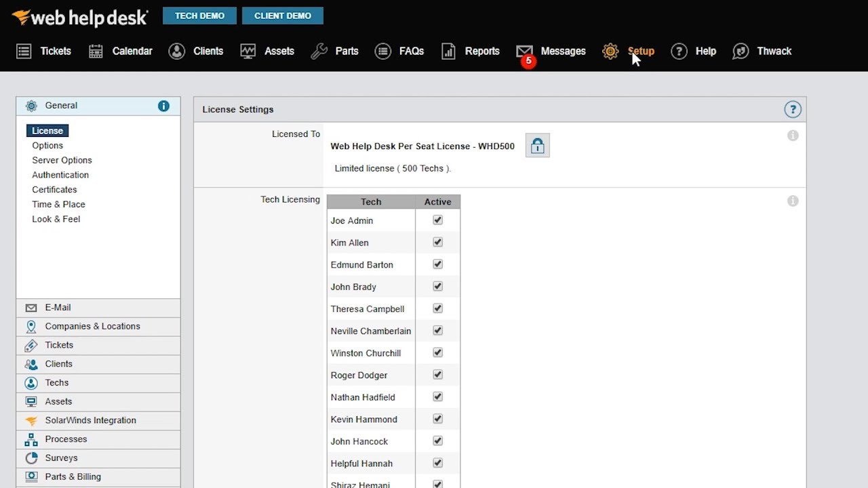
Task: Uncheck Active for Joe Admin
Action: point(437,220)
